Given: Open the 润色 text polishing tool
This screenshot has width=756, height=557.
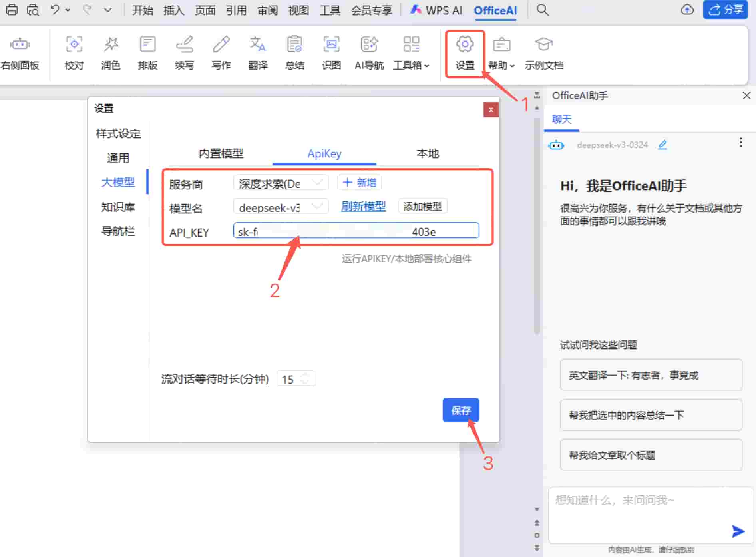Looking at the screenshot, I should pos(111,52).
